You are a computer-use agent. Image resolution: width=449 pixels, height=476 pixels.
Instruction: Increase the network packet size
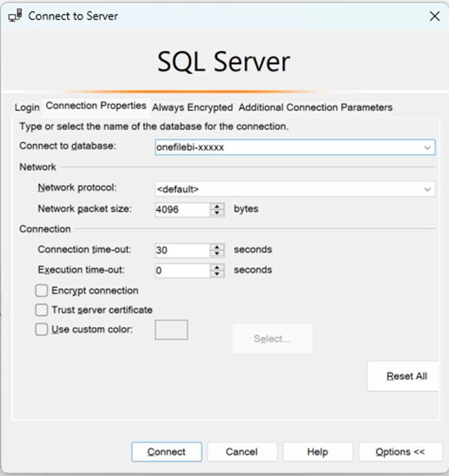pos(217,206)
